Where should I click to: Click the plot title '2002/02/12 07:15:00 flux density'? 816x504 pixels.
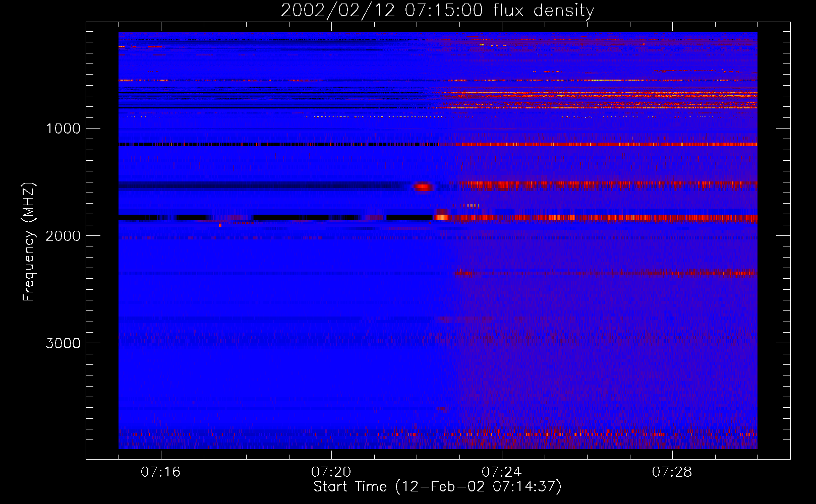[437, 11]
